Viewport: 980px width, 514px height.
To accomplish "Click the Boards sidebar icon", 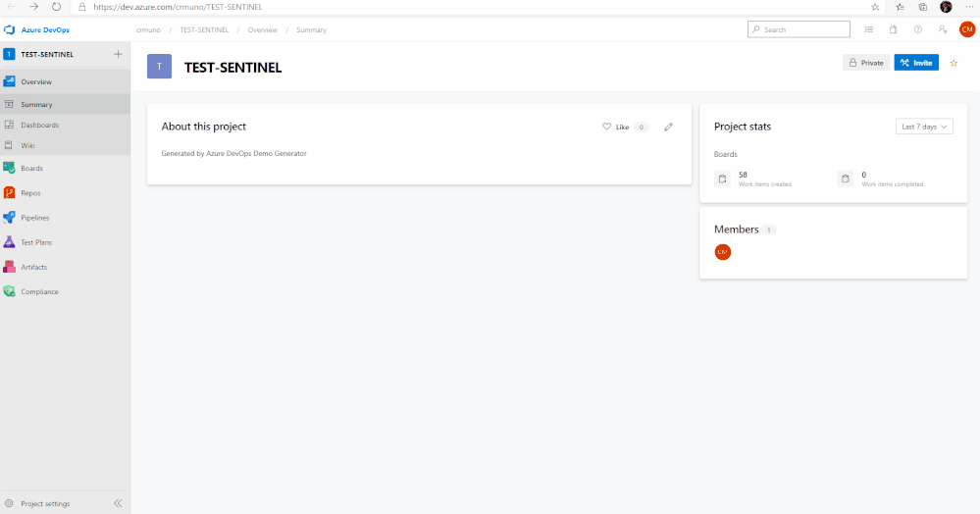I will 10,168.
